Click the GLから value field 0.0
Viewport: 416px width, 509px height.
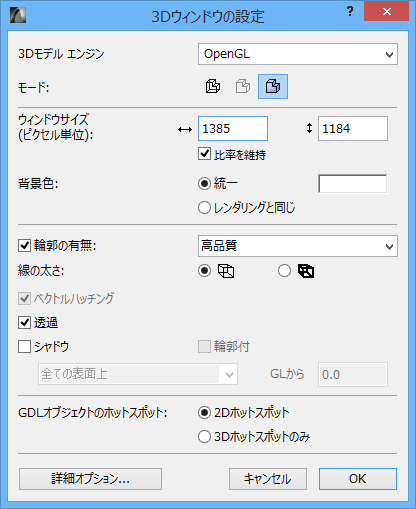[x=353, y=374]
